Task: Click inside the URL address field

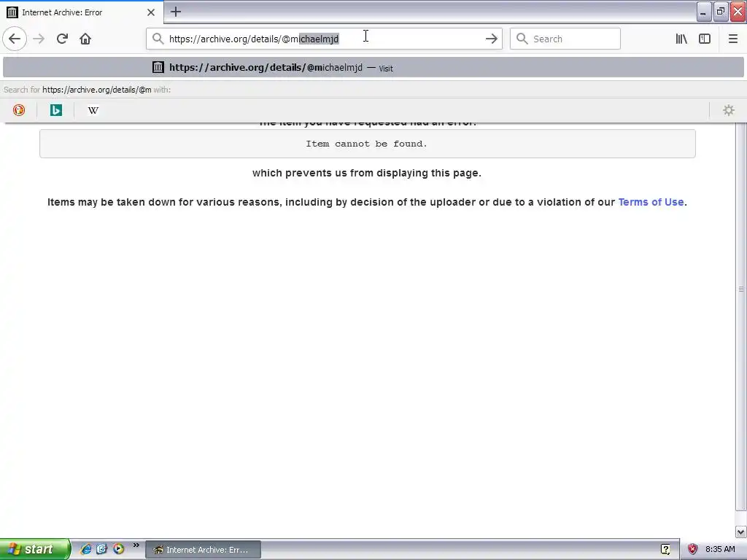Action: coord(324,39)
